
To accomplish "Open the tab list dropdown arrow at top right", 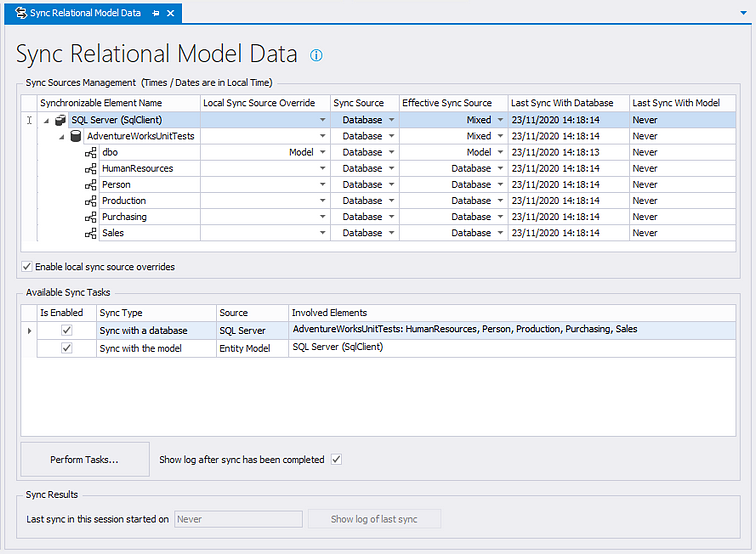I will (x=741, y=13).
